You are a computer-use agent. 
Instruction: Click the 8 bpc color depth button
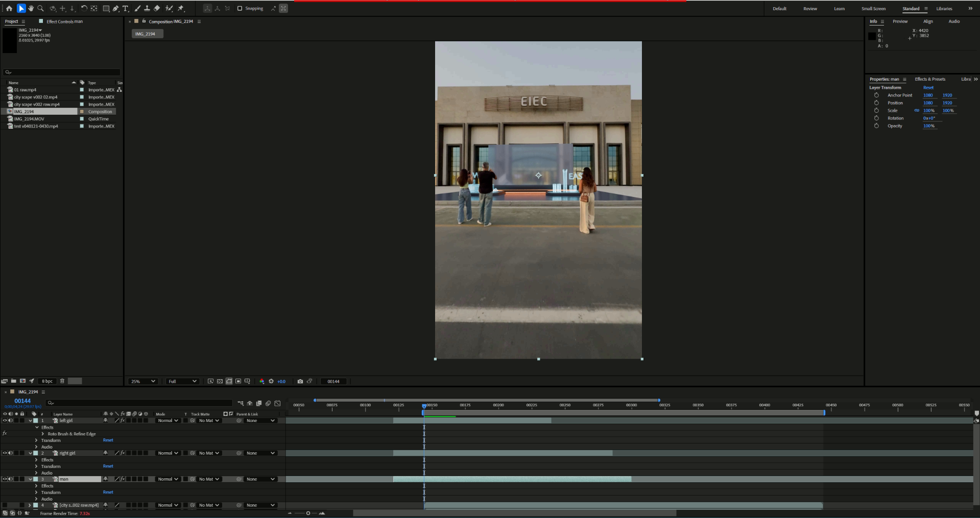[47, 381]
